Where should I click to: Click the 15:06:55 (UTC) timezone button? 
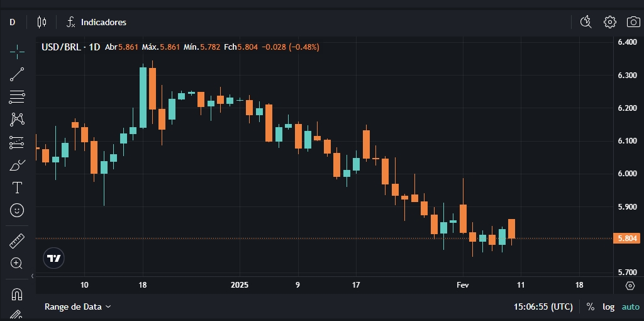[543, 307]
